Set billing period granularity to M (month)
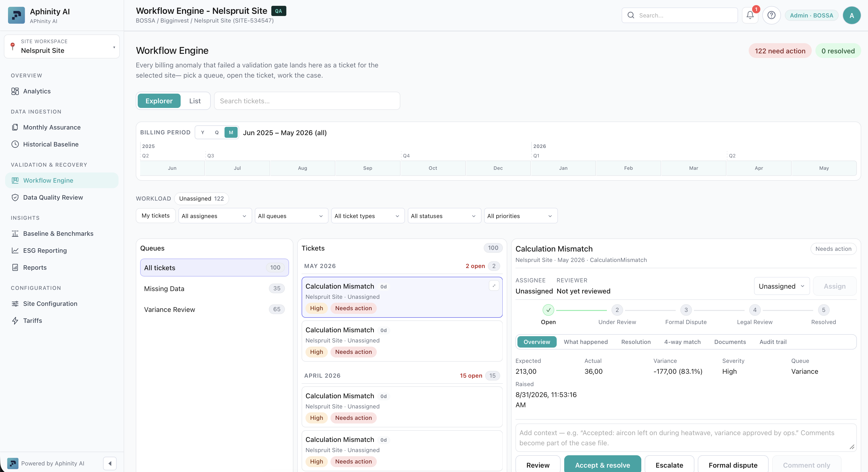The width and height of the screenshot is (868, 472). pyautogui.click(x=231, y=132)
